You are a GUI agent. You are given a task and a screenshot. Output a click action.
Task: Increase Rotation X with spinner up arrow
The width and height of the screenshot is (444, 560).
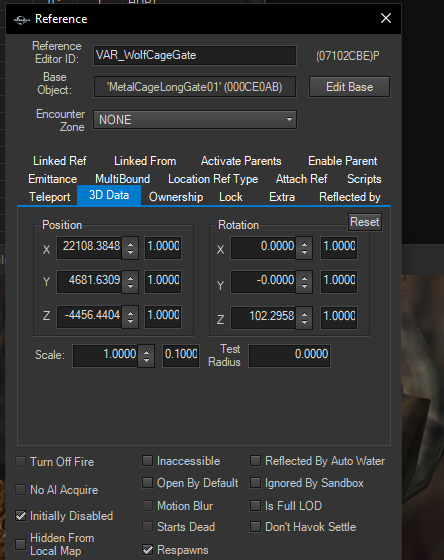tap(304, 244)
